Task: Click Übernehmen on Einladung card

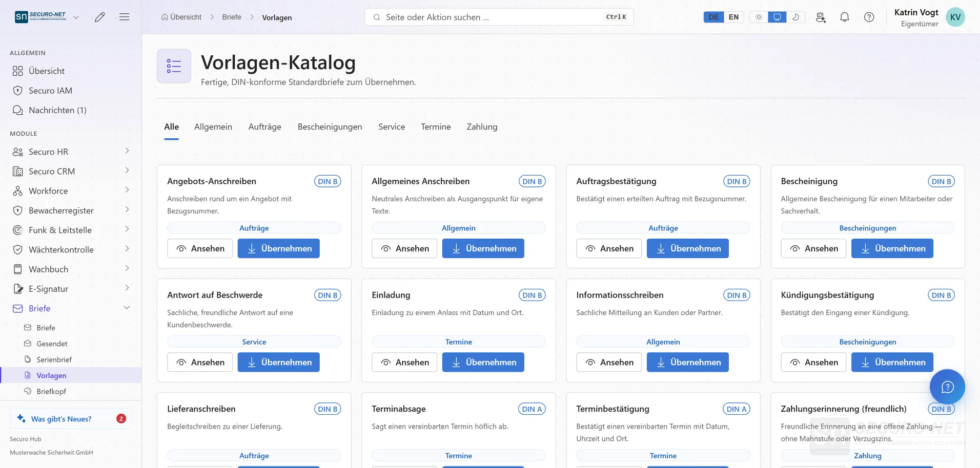Action: click(x=483, y=362)
